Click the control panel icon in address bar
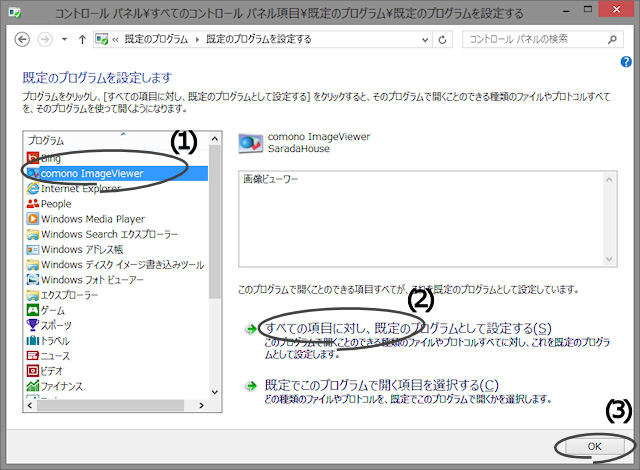This screenshot has width=640, height=470. tap(101, 39)
